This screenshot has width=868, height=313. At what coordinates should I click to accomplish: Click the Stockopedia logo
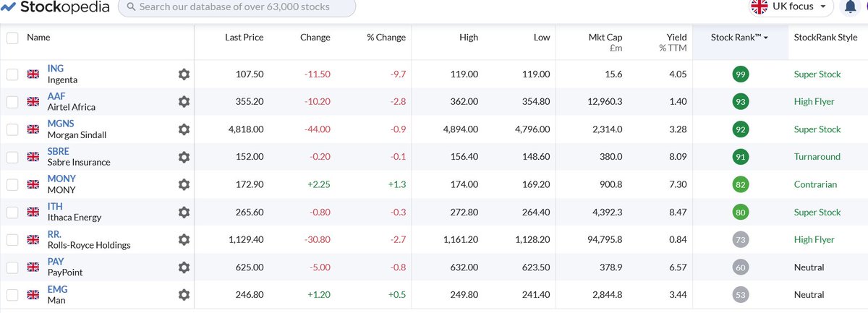[x=56, y=7]
